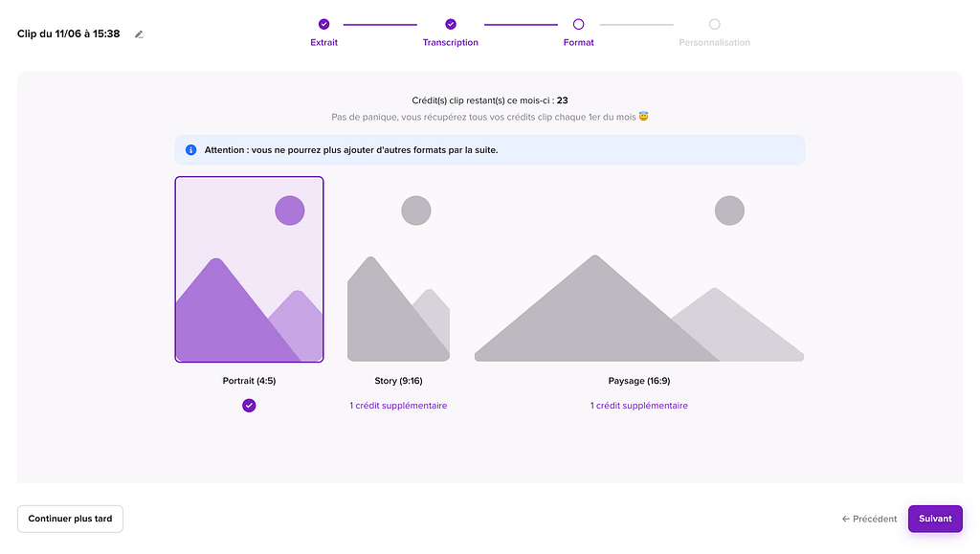
Task: Go back with the Précédent link
Action: tap(869, 519)
